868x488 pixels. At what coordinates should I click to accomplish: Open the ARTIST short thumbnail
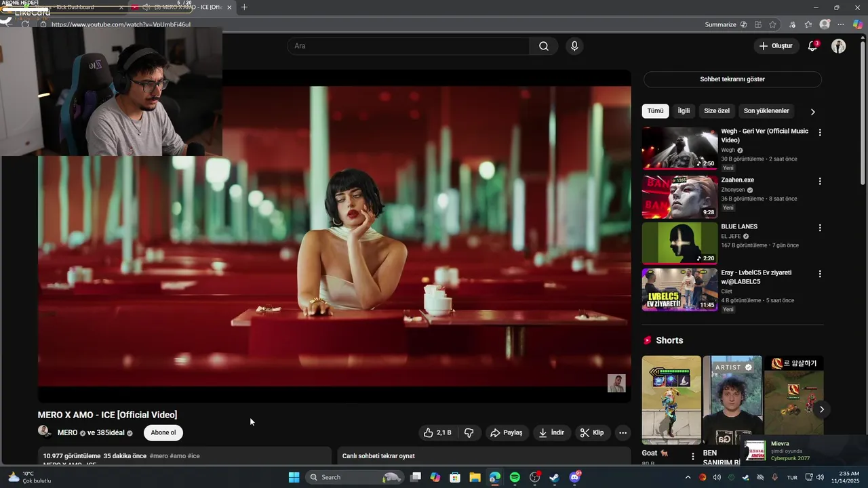point(732,400)
